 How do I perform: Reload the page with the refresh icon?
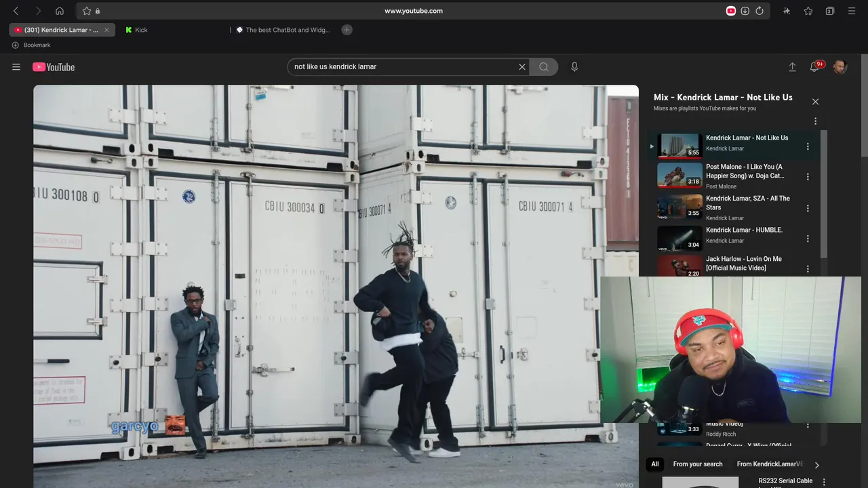coord(759,11)
